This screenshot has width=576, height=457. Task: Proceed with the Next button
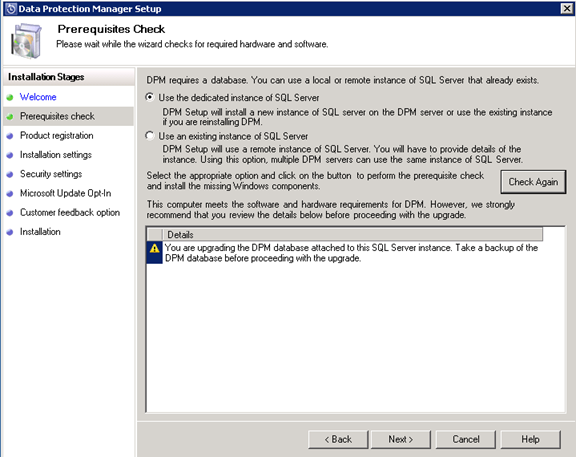(401, 439)
